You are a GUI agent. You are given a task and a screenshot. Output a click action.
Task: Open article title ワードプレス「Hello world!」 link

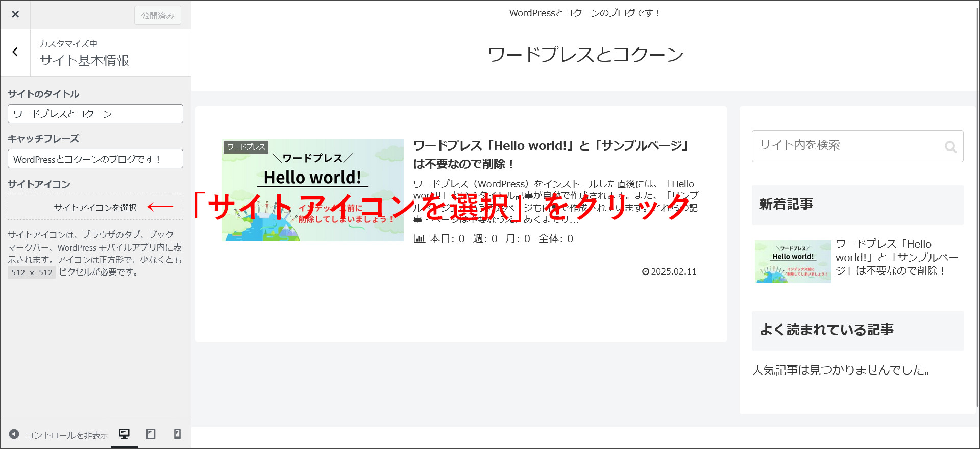(x=551, y=155)
